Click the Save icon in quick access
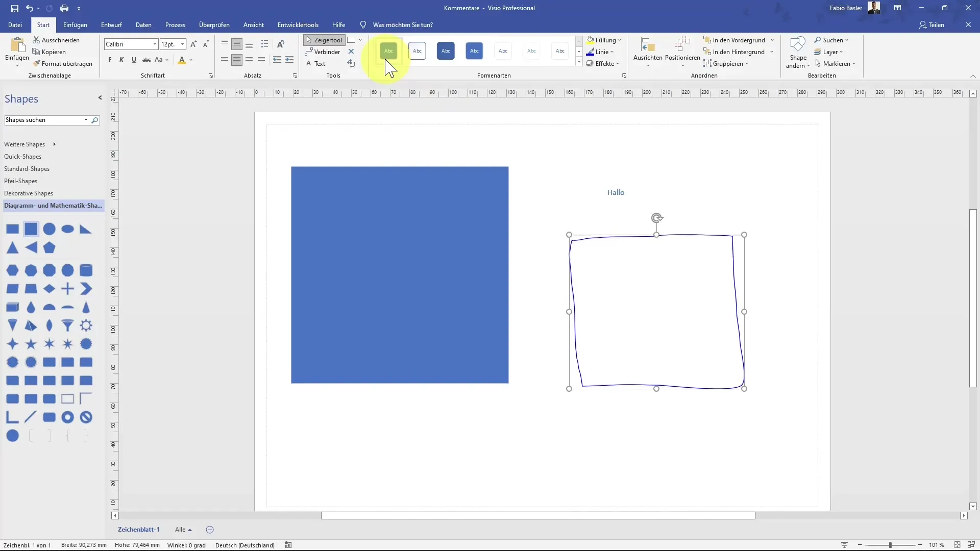The height and width of the screenshot is (551, 980). pos(14,8)
